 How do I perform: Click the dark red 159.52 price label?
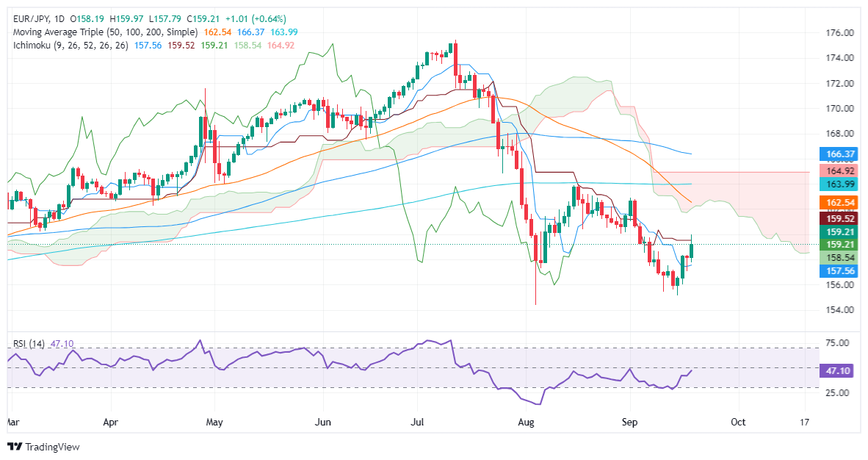point(840,218)
